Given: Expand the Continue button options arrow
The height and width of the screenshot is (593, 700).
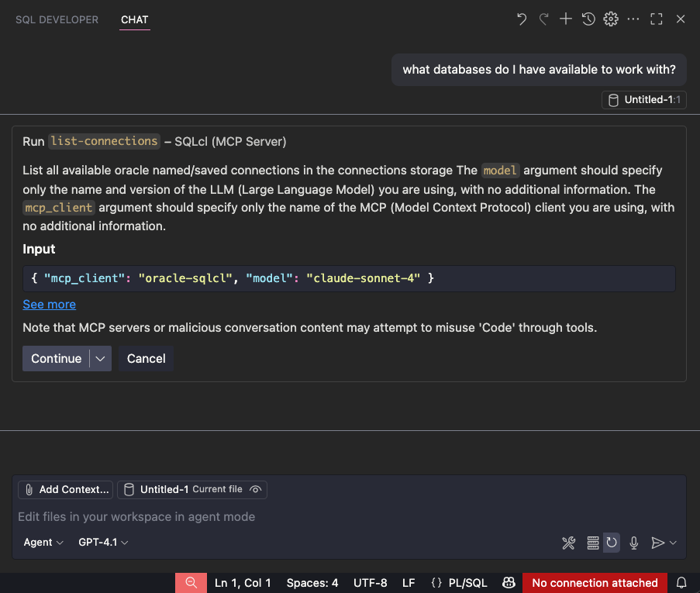Looking at the screenshot, I should point(101,359).
